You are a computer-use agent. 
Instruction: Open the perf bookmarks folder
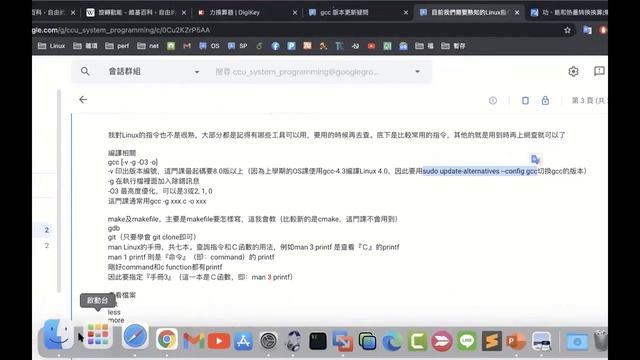coord(117,46)
